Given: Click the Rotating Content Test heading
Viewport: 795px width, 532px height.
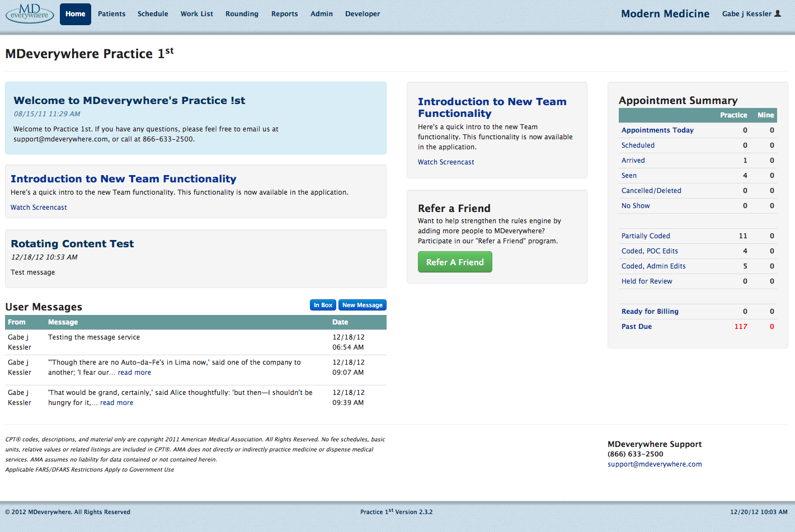Looking at the screenshot, I should [x=72, y=244].
